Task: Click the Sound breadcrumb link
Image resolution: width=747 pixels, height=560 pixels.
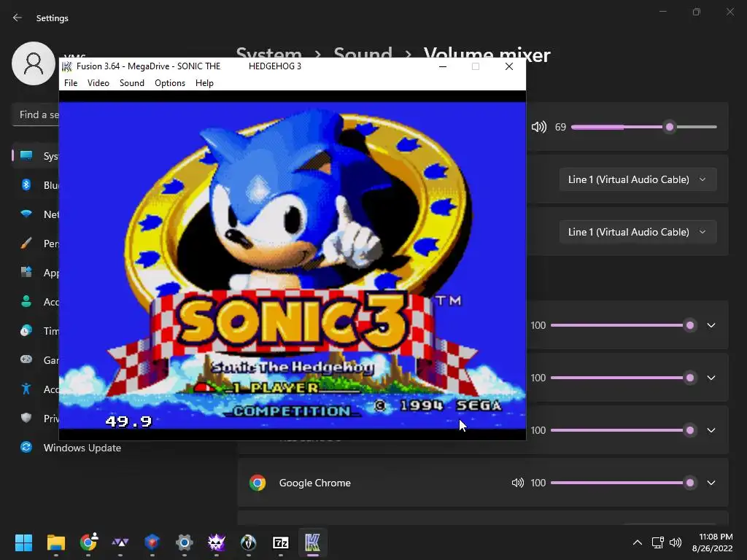Action: point(363,52)
